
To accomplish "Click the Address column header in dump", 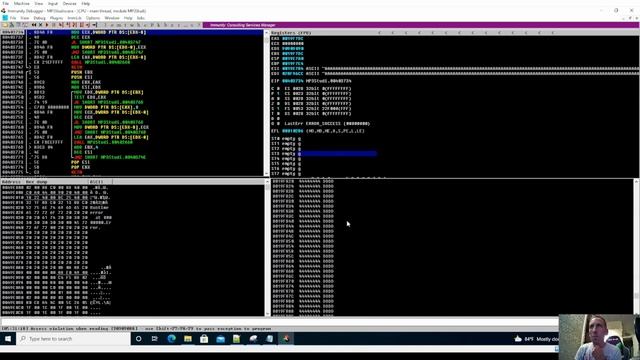I will (12, 182).
